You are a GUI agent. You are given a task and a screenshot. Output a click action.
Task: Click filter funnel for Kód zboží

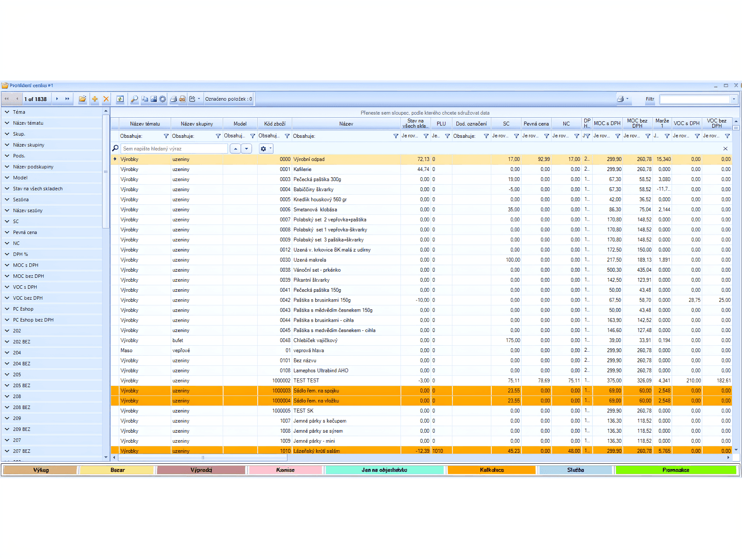click(287, 136)
